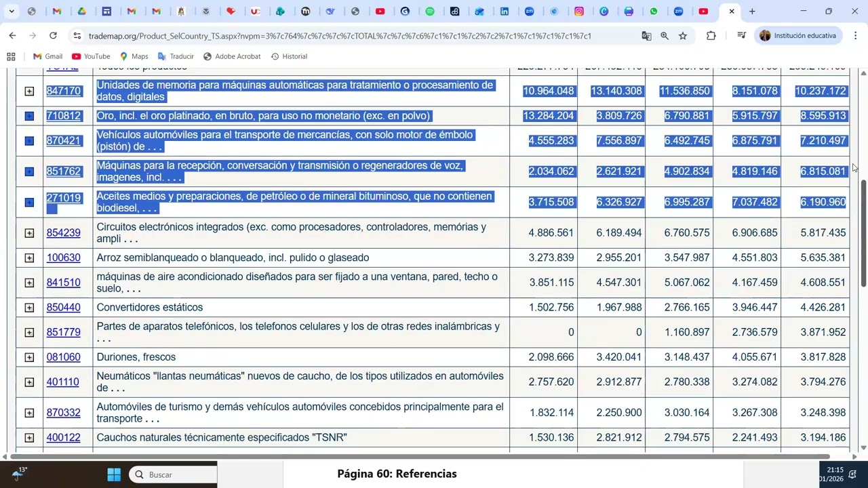Switch to the Spotify tab

click(x=430, y=12)
